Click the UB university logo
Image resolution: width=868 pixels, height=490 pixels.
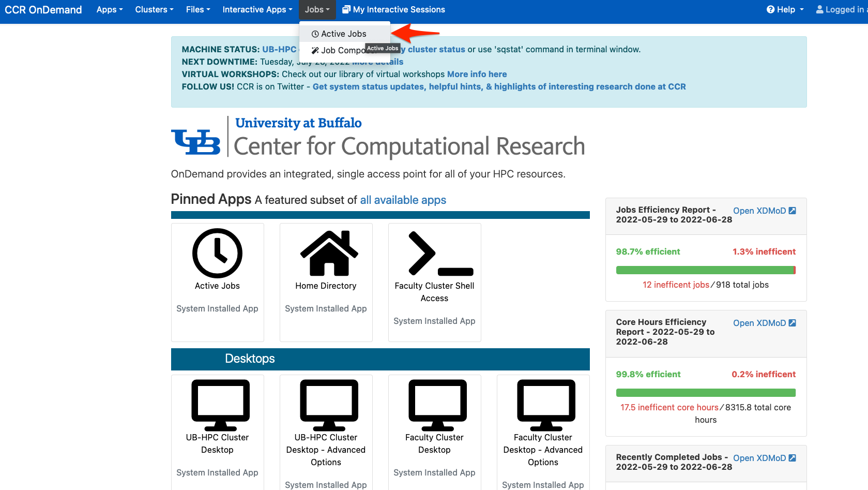pyautogui.click(x=195, y=142)
